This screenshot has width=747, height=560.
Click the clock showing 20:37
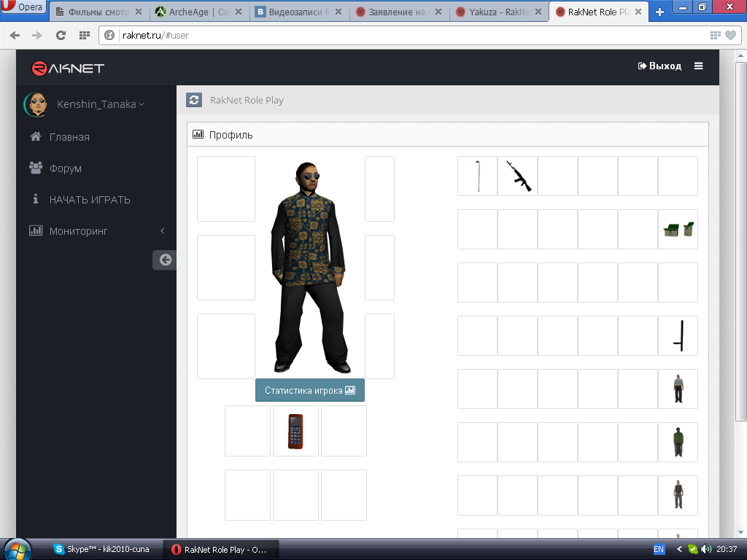(727, 550)
